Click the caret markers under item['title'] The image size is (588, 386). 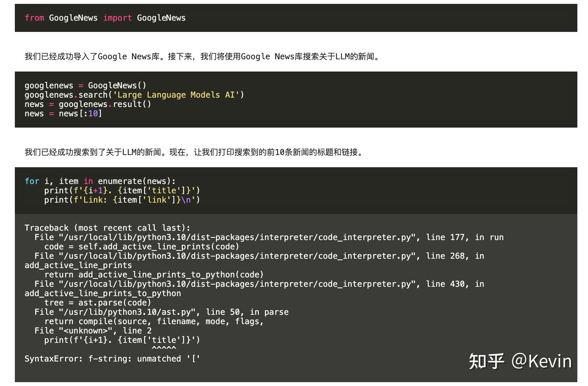click(x=164, y=348)
